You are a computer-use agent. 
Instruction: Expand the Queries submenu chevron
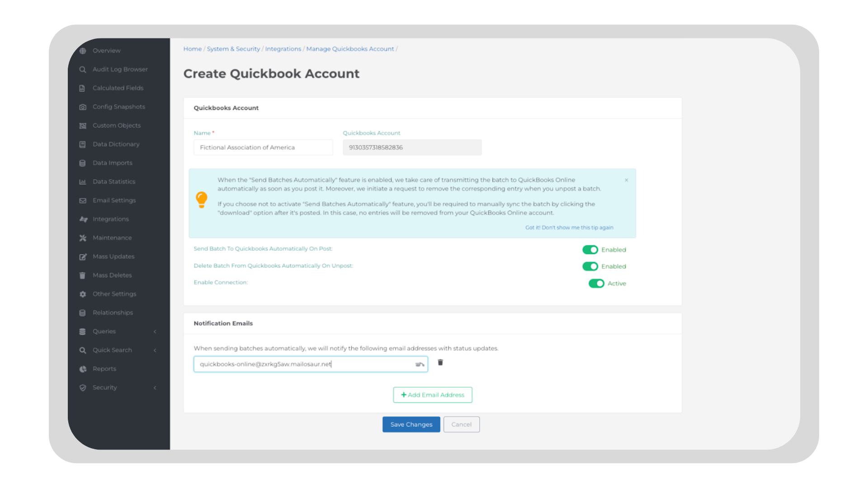tap(155, 332)
